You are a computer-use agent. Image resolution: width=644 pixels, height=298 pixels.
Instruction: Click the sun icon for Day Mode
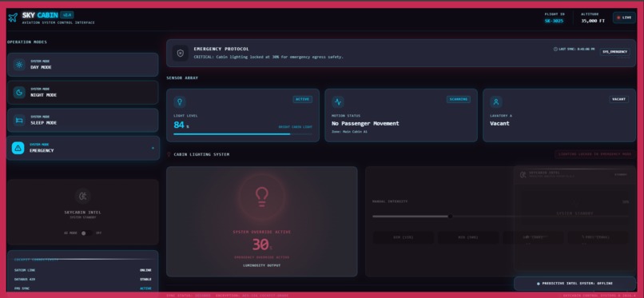coord(19,65)
